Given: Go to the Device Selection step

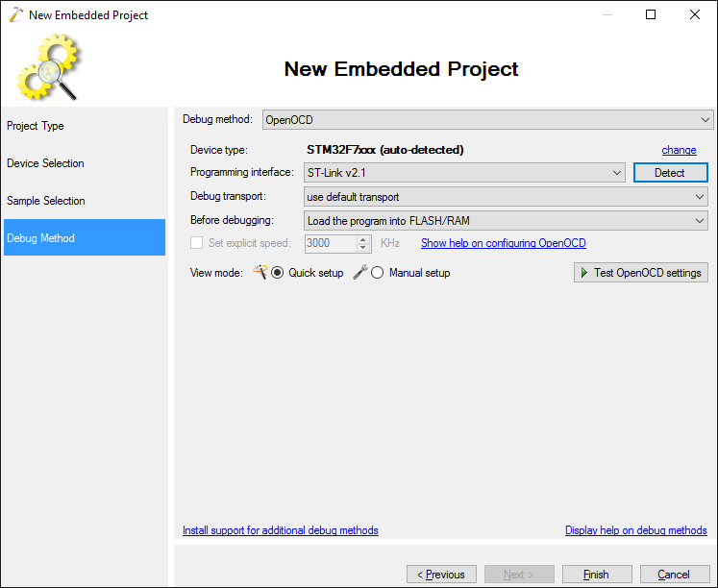Looking at the screenshot, I should click(85, 163).
